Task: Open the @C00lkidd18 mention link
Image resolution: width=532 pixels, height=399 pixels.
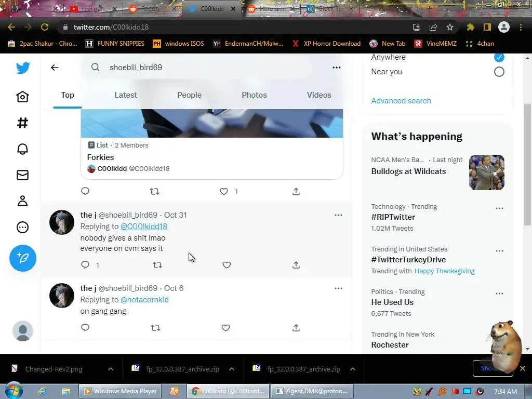Action: click(144, 227)
